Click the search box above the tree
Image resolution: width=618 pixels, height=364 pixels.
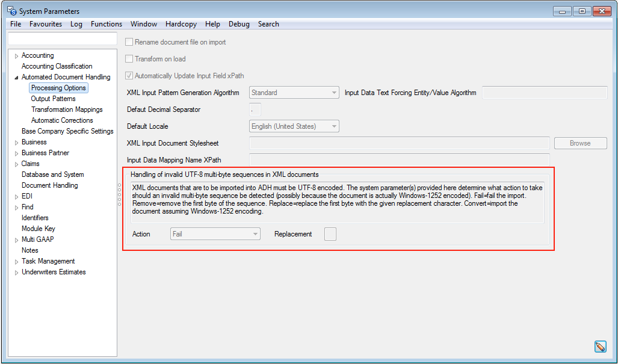[62, 39]
